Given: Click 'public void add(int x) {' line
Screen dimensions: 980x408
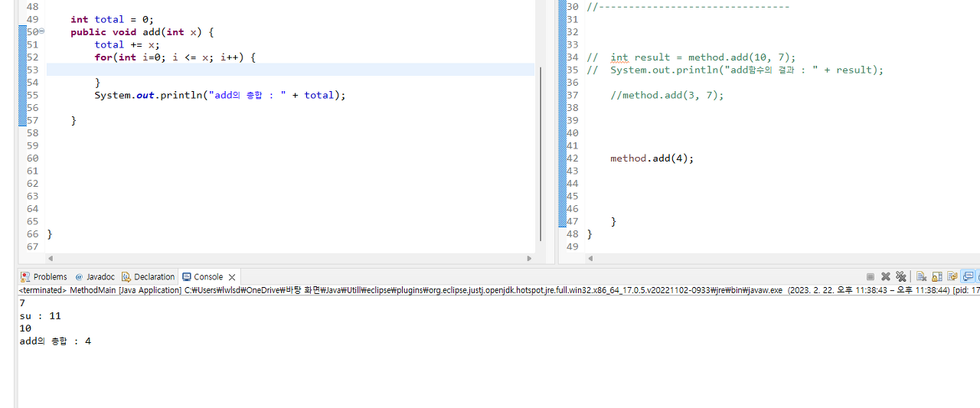Looking at the screenshot, I should coord(142,32).
